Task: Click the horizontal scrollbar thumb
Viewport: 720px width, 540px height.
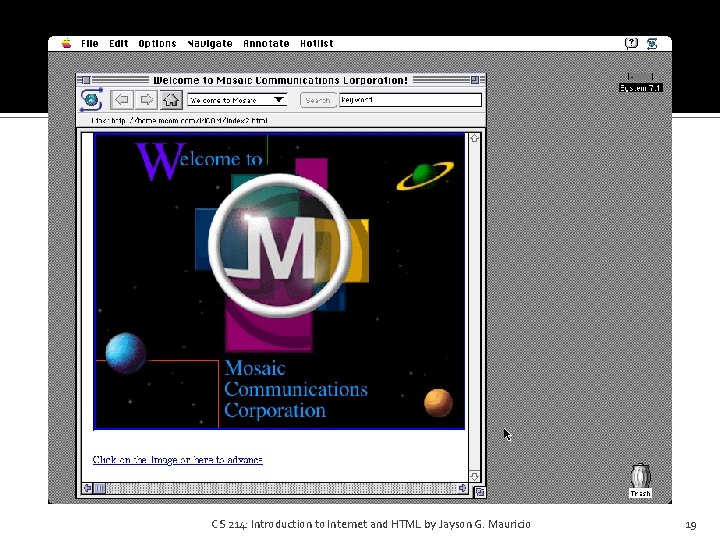Action: 100,488
